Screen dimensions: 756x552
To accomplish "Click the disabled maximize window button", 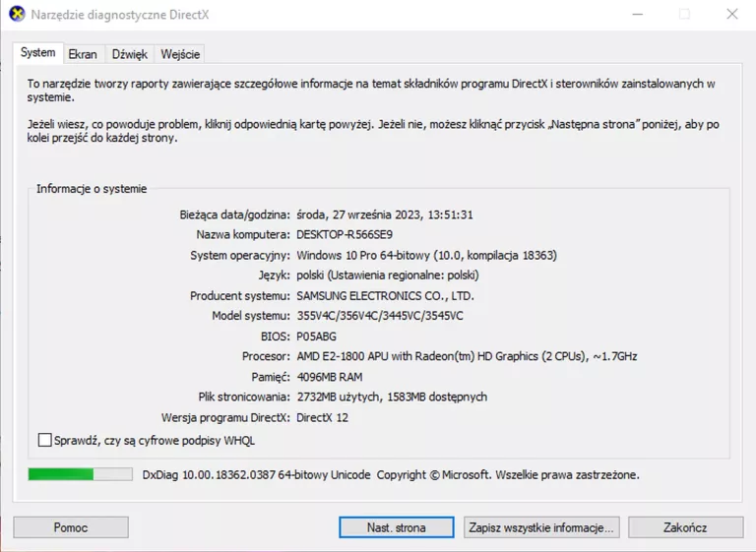I will [684, 15].
